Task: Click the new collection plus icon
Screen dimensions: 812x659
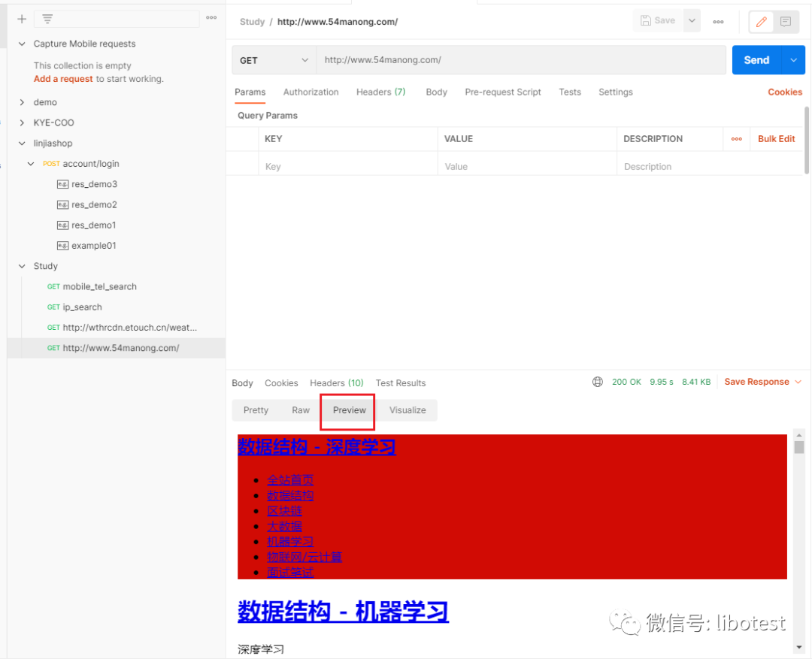Action: pyautogui.click(x=21, y=19)
